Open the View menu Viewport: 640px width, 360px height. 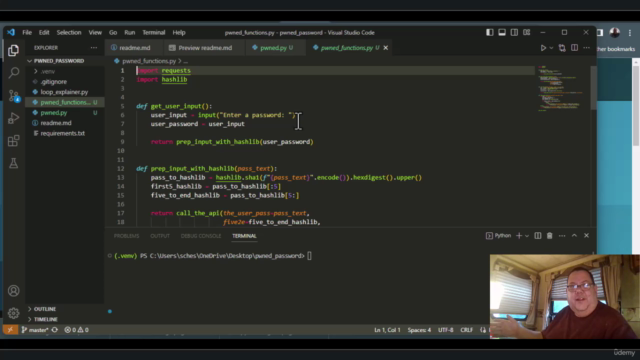pyautogui.click(x=95, y=32)
